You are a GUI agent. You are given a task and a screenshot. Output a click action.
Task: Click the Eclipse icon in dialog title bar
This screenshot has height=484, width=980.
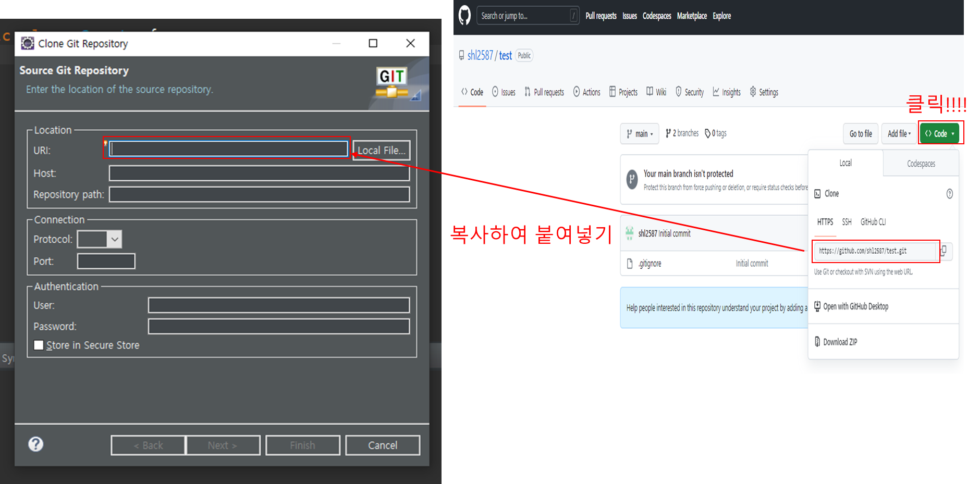(x=28, y=43)
